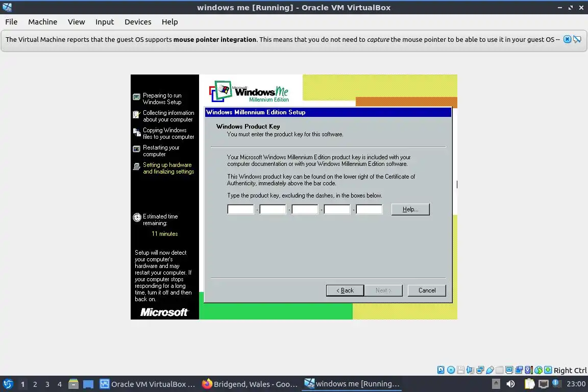Click the hard disk activity status icon

(x=440, y=370)
